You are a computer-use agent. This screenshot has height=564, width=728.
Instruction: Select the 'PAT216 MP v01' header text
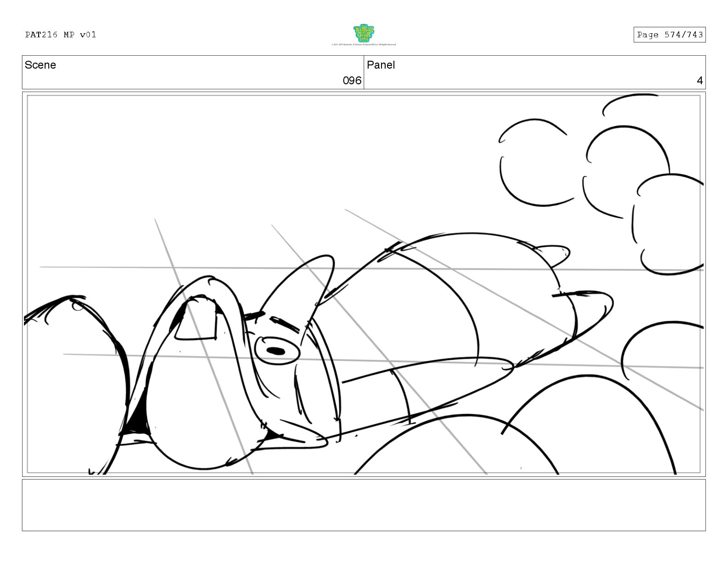tap(61, 35)
